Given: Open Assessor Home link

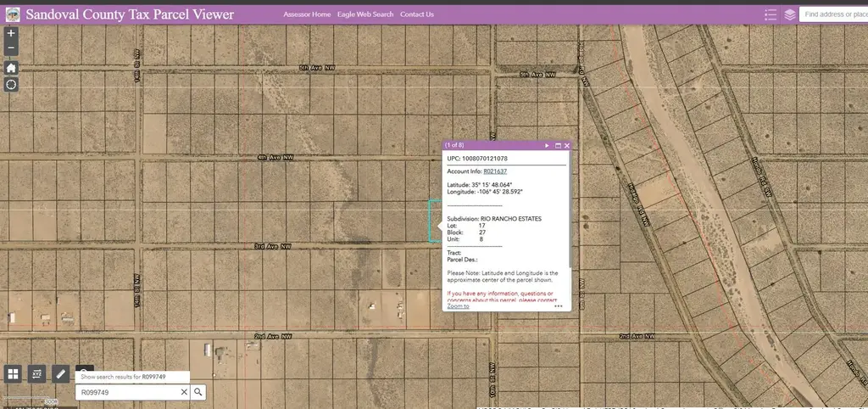Looking at the screenshot, I should [307, 14].
